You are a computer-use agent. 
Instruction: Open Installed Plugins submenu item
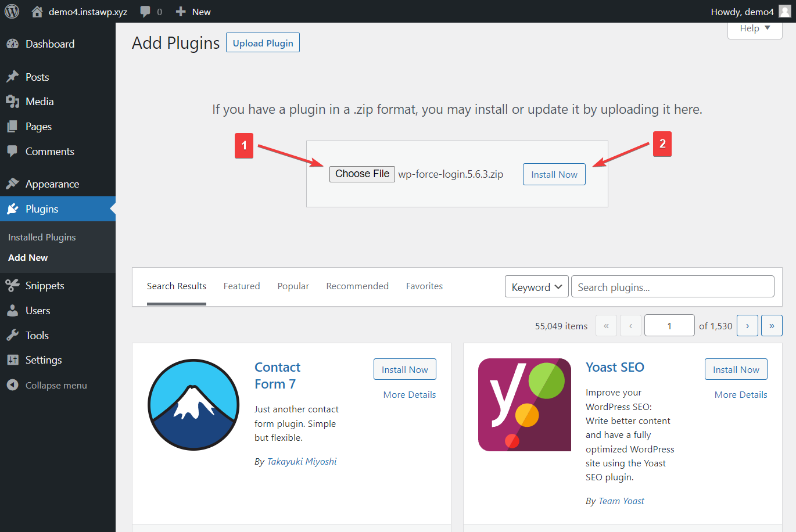[42, 237]
